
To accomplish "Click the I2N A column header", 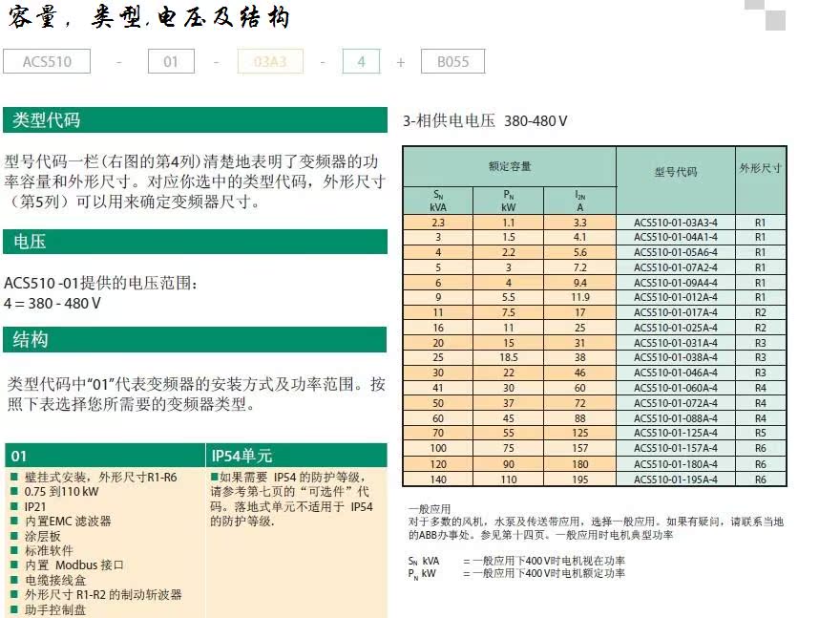I will pyautogui.click(x=580, y=201).
